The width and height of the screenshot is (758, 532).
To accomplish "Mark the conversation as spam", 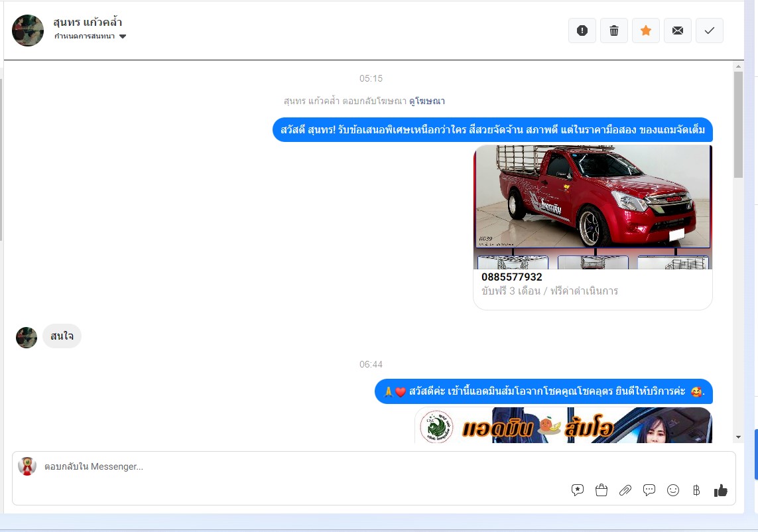I will [x=582, y=31].
